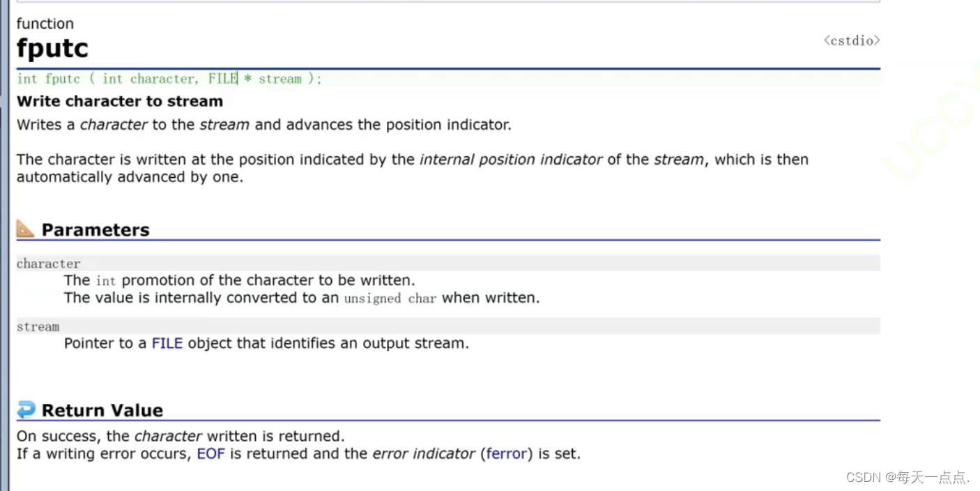Viewport: 980px width, 491px height.
Task: Click the fputc function title
Action: click(52, 49)
